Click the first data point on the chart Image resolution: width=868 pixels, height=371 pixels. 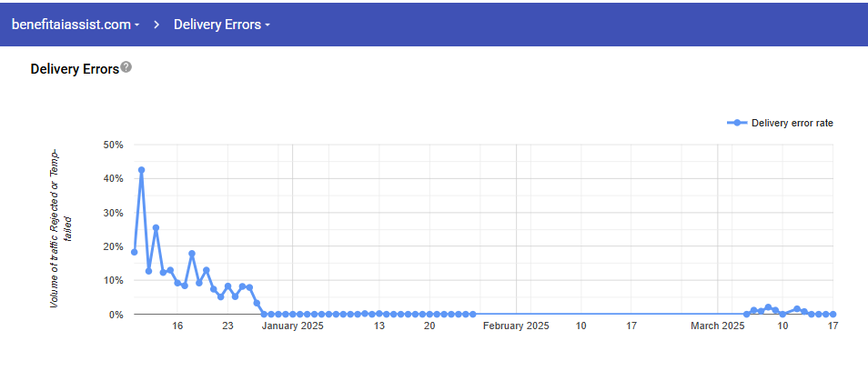[x=135, y=252]
